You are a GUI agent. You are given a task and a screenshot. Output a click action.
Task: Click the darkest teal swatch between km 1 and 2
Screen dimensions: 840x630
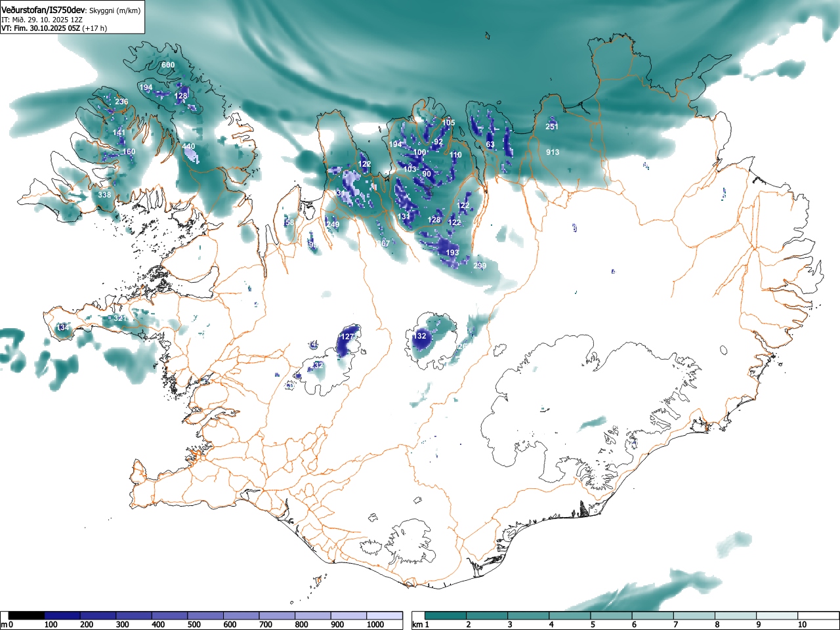pyautogui.click(x=446, y=616)
